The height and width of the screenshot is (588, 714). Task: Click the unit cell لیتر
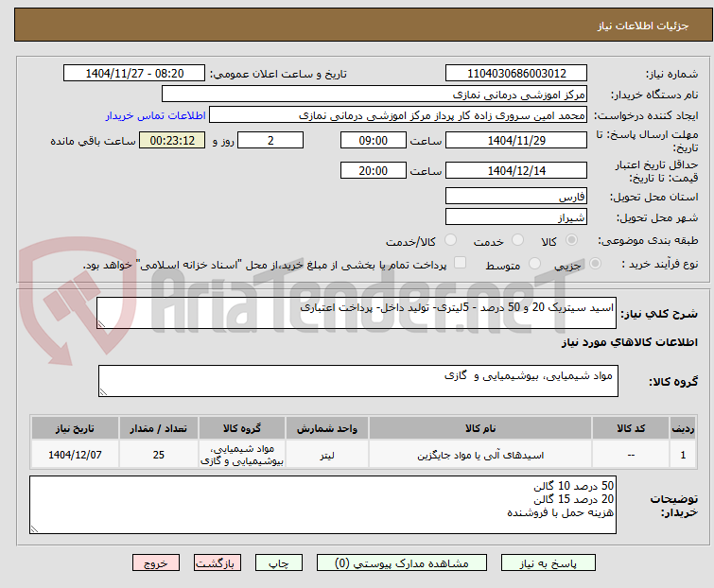coord(327,455)
